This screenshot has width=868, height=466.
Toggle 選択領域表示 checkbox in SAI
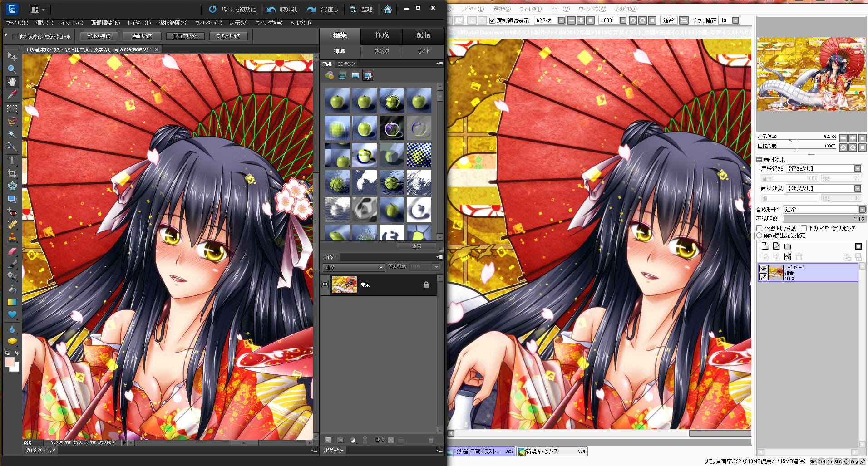[x=493, y=20]
